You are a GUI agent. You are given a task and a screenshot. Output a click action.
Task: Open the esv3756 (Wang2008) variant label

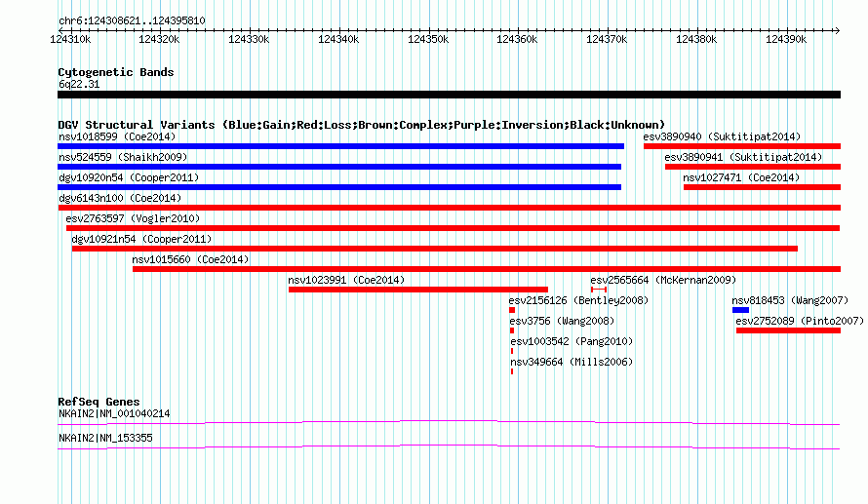click(562, 321)
